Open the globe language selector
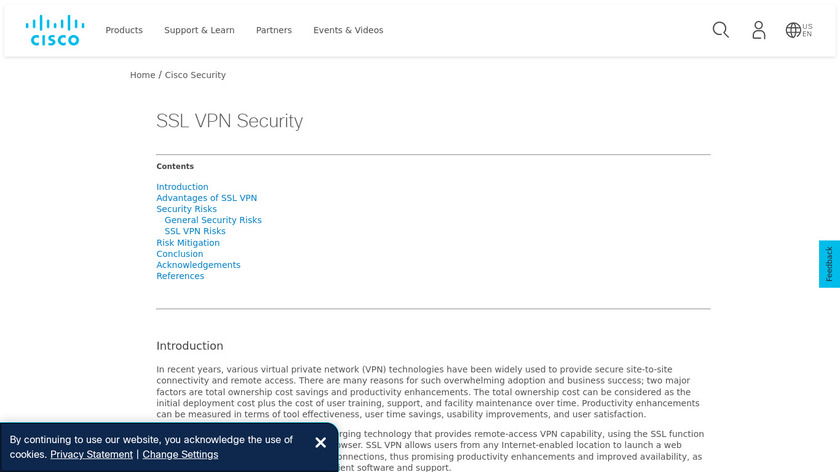The height and width of the screenshot is (472, 840). point(799,30)
